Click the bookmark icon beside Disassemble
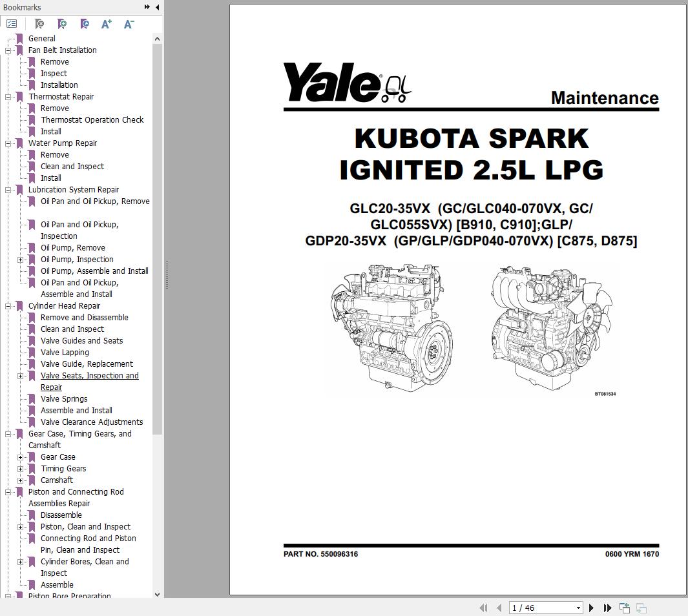688x616 pixels. 32,515
